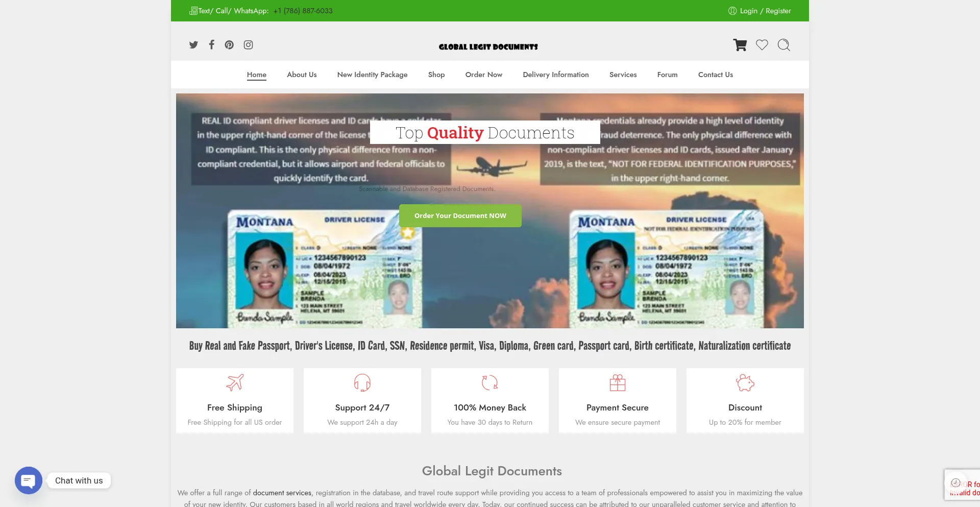
Task: Open the Services menu item
Action: pyautogui.click(x=623, y=75)
